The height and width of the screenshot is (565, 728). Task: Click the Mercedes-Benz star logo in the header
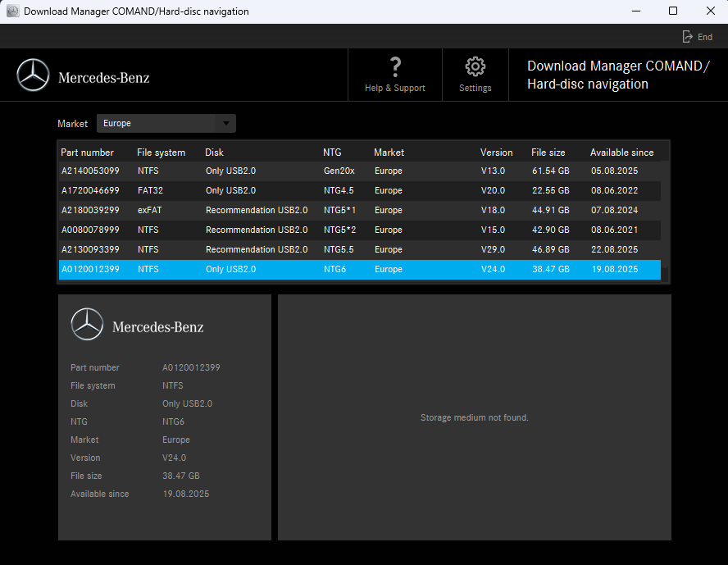tap(33, 74)
